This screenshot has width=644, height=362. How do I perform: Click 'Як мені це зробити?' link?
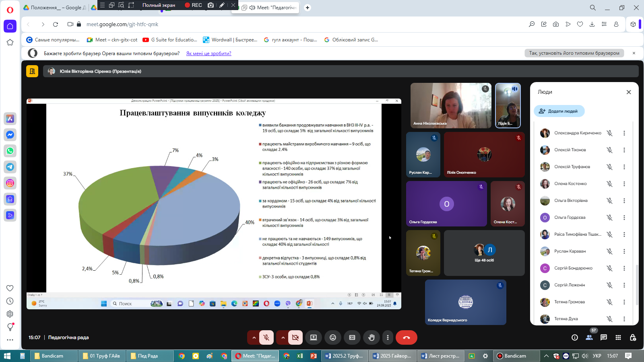pos(208,53)
